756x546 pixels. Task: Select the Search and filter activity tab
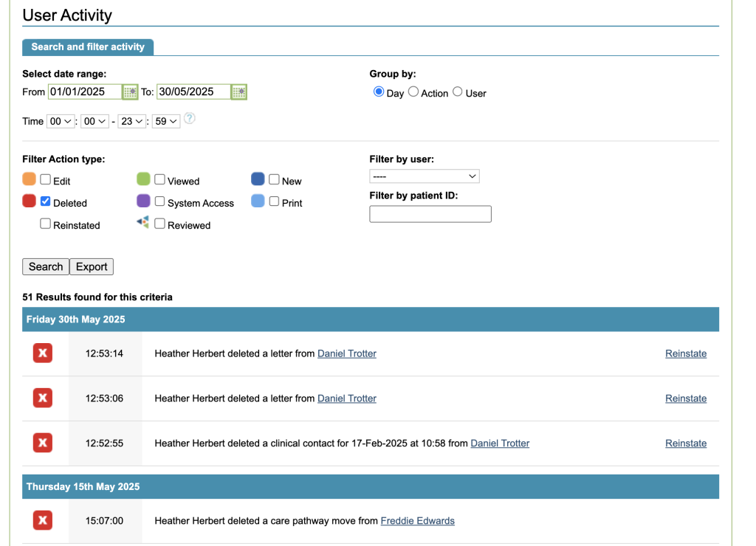coord(88,46)
